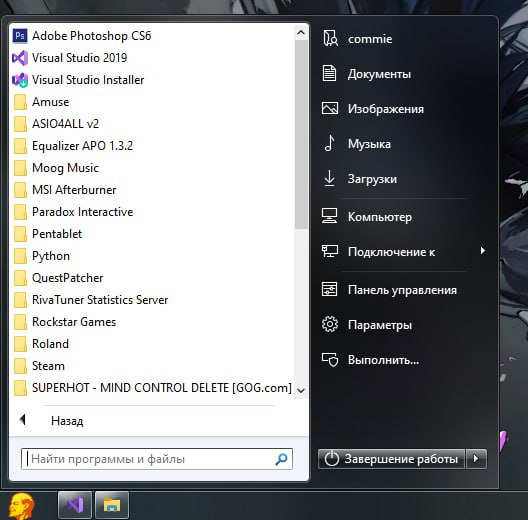Screen dimensions: 528x520
Task: Open Visual Studio from the taskbar
Action: pyautogui.click(x=75, y=505)
